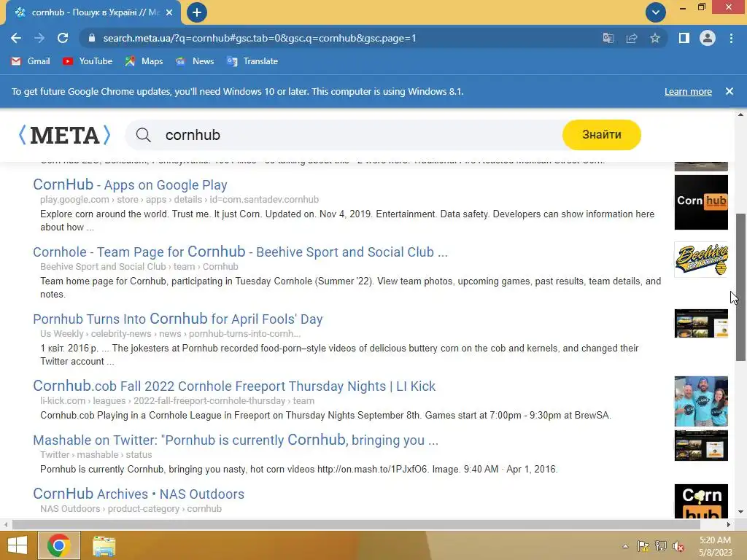The height and width of the screenshot is (560, 747).
Task: Open File Explorer from the taskbar
Action: (104, 545)
